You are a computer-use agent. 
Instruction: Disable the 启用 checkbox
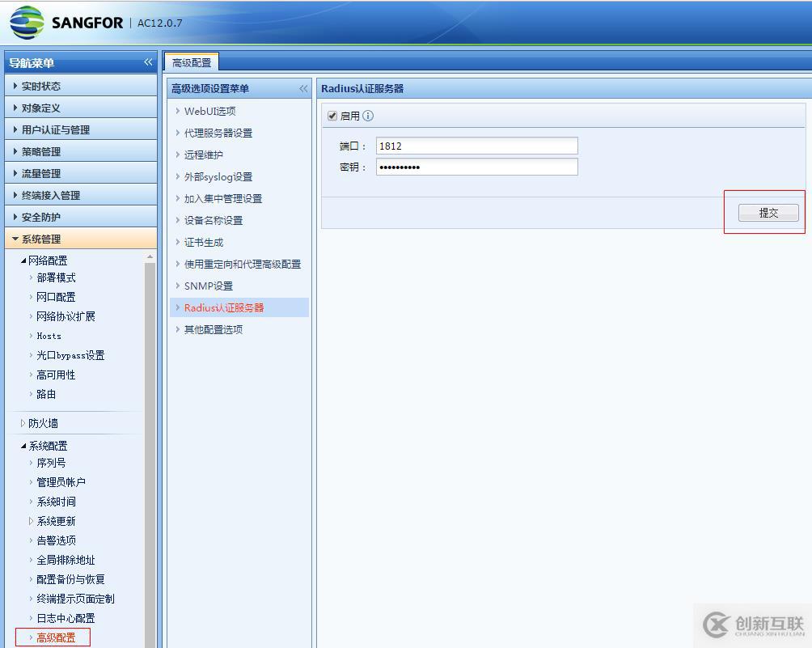pyautogui.click(x=332, y=116)
